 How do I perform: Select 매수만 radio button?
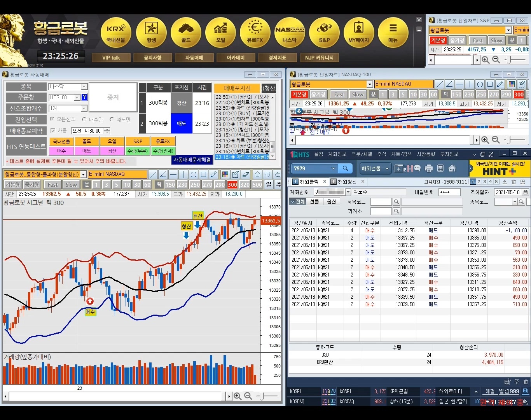(84, 119)
